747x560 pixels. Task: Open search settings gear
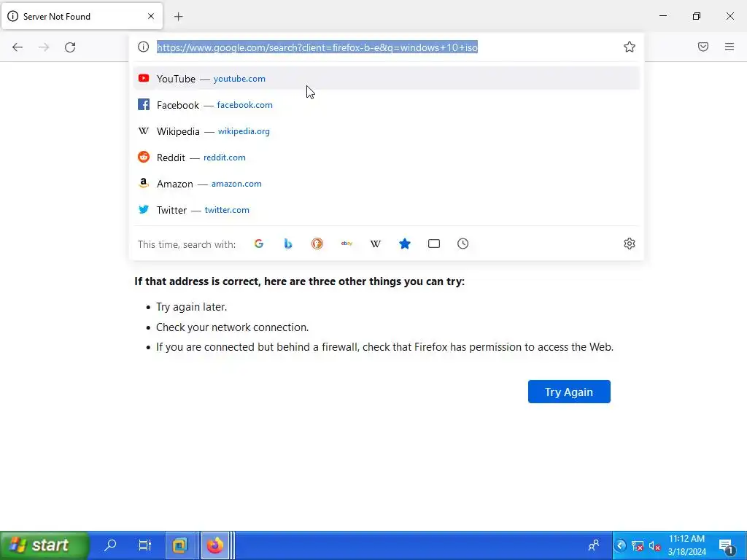(x=630, y=244)
